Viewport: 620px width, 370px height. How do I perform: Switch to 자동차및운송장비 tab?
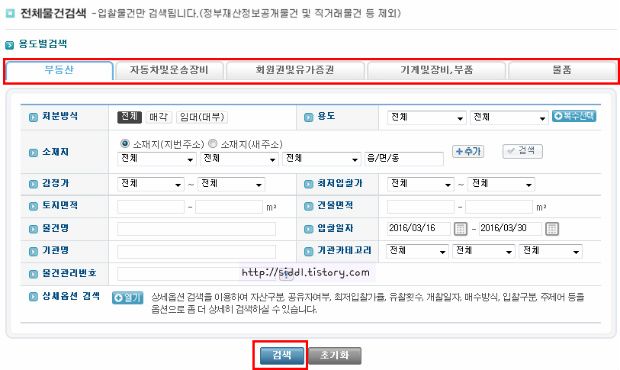pos(169,71)
